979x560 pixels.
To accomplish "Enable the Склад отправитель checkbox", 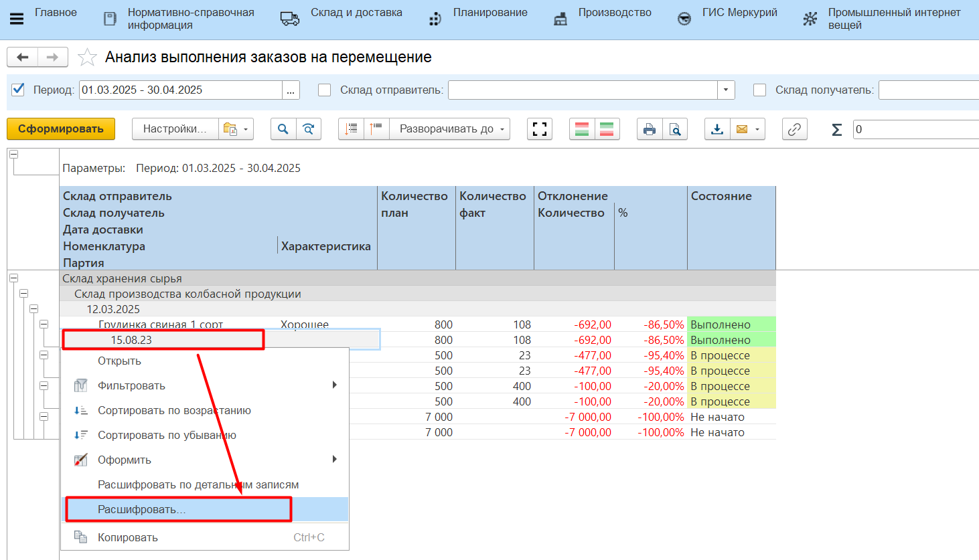I will (x=325, y=90).
